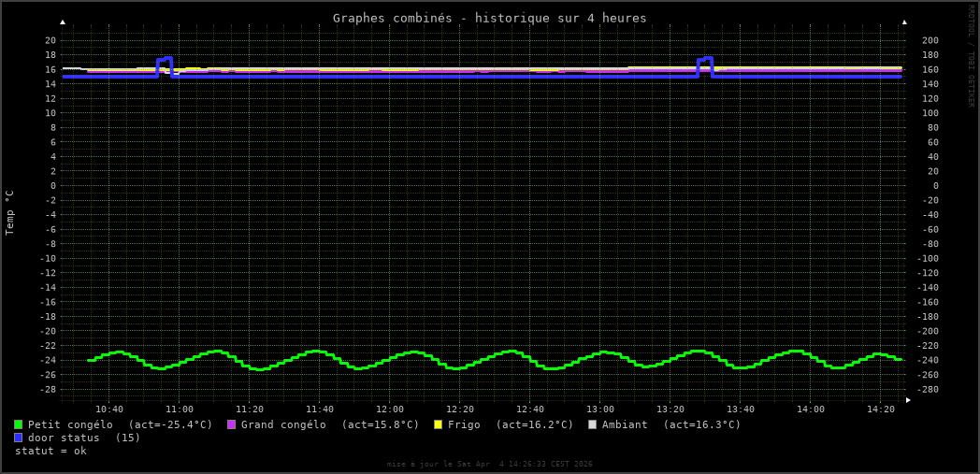980x474 pixels.
Task: Click the 'Frigo (act=16.2°C)' legend text
Action: (x=511, y=424)
